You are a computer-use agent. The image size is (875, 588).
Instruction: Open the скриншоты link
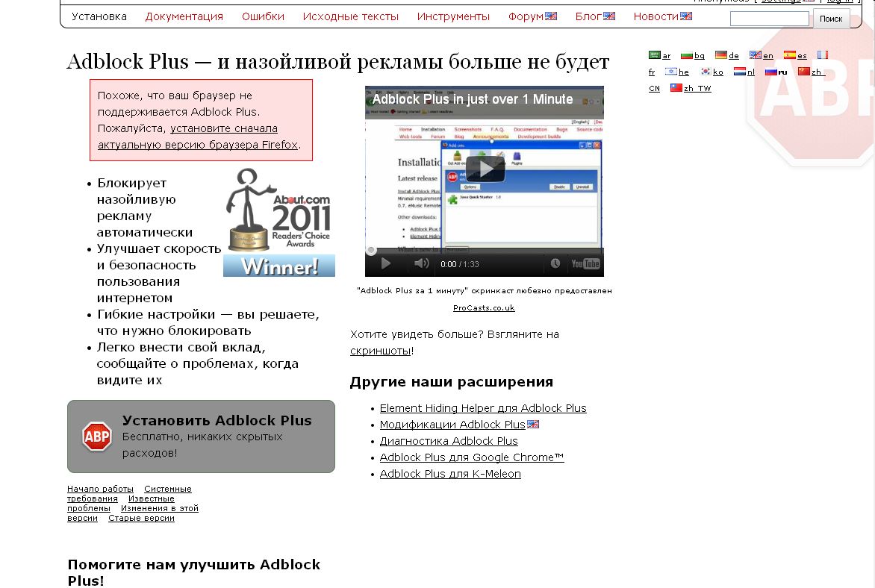pos(380,351)
